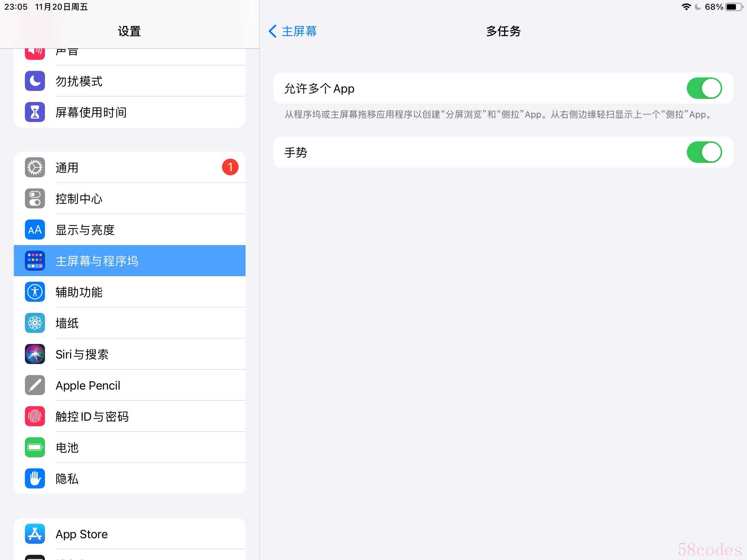Image resolution: width=747 pixels, height=560 pixels.
Task: Open 电池 settings
Action: 130,447
